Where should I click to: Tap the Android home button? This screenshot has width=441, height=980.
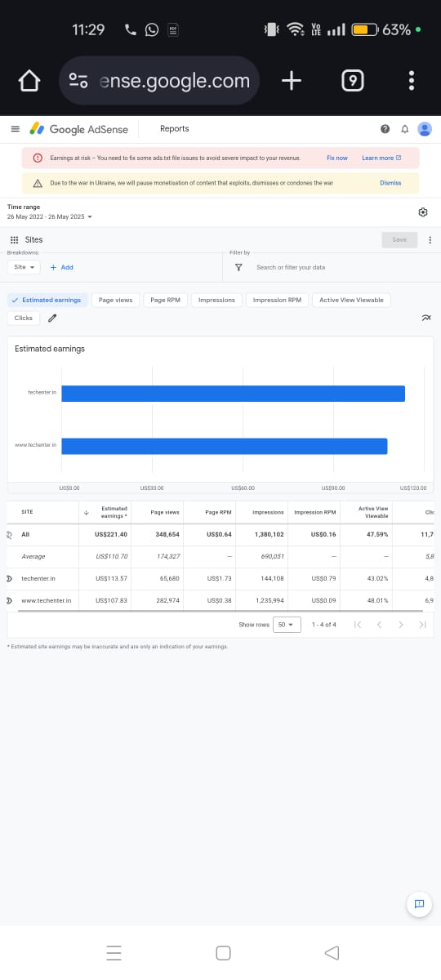(223, 953)
